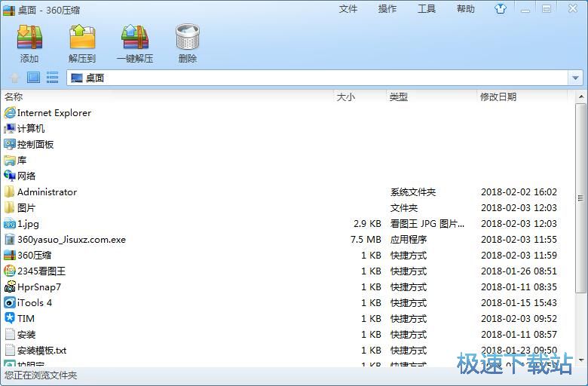
Task: Click the 桌面 address path field
Action: [x=317, y=78]
